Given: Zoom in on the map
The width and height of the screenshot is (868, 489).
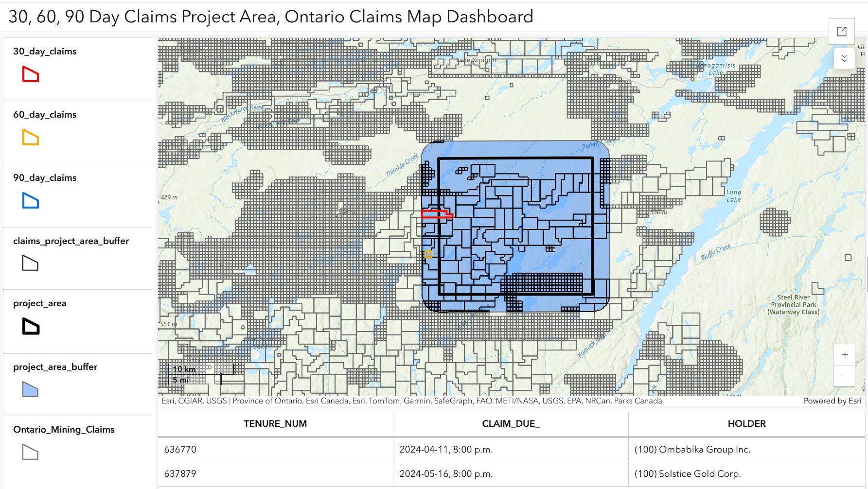Looking at the screenshot, I should pos(845,355).
